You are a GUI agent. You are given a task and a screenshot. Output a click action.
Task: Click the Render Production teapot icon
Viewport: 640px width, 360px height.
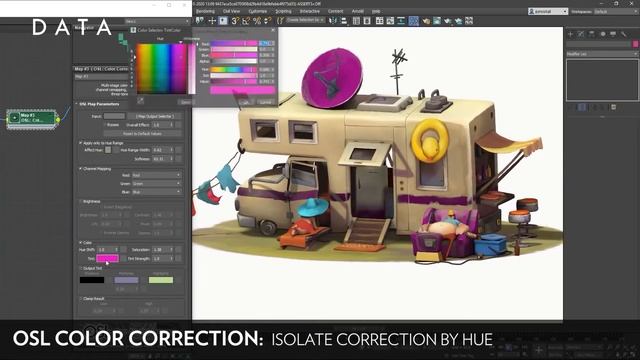click(x=448, y=20)
